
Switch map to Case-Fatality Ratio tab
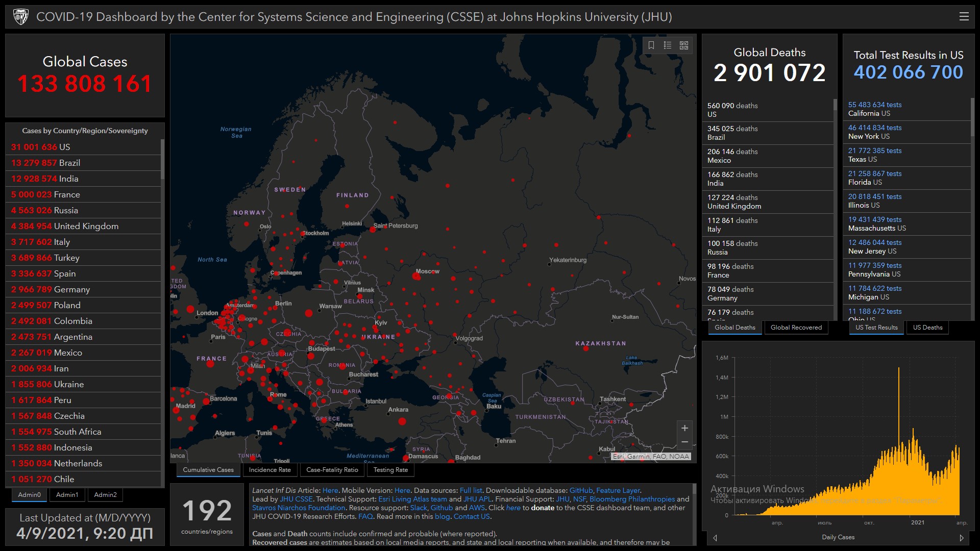pos(332,470)
